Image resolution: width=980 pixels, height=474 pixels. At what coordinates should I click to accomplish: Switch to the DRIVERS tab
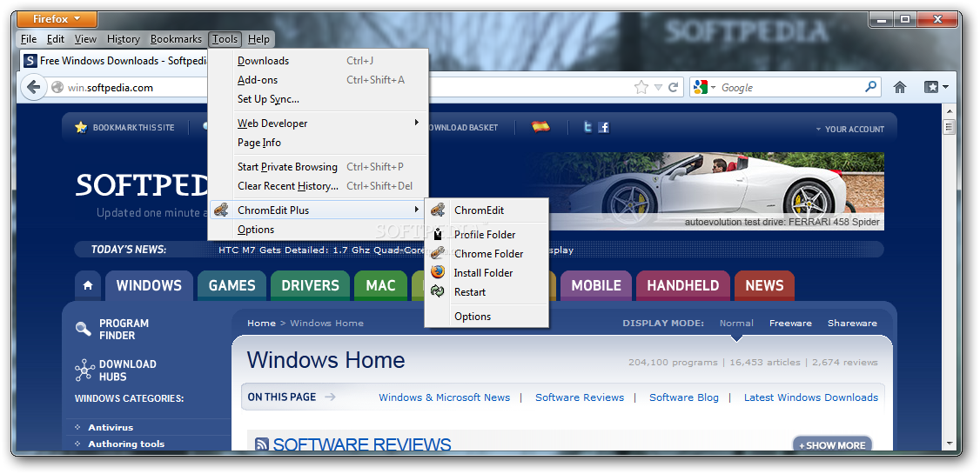pos(310,285)
